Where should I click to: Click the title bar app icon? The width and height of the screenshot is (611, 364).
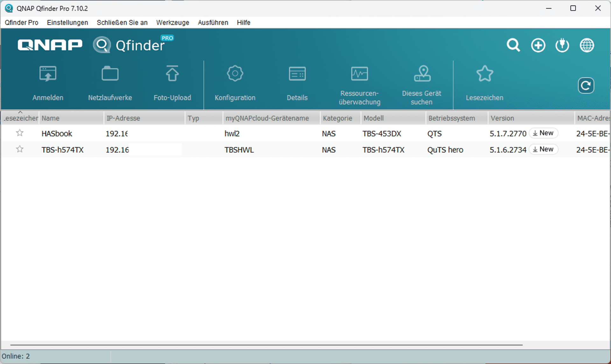click(x=9, y=8)
